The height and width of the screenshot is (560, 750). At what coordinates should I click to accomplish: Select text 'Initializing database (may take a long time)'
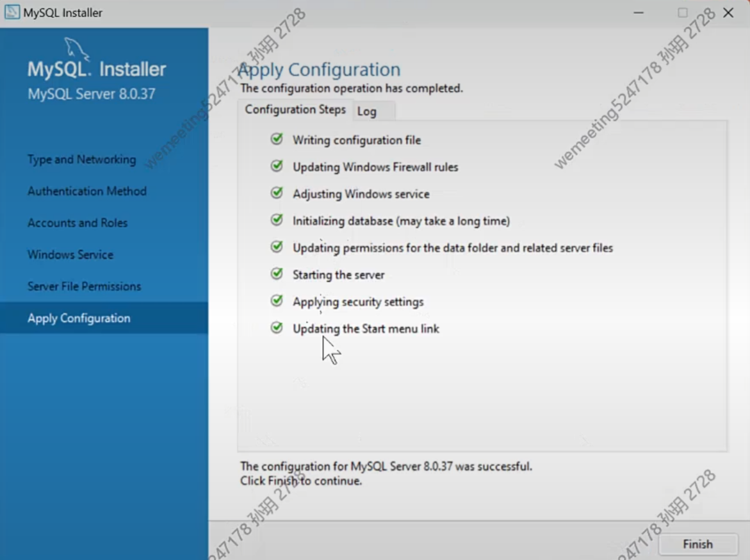click(x=402, y=221)
